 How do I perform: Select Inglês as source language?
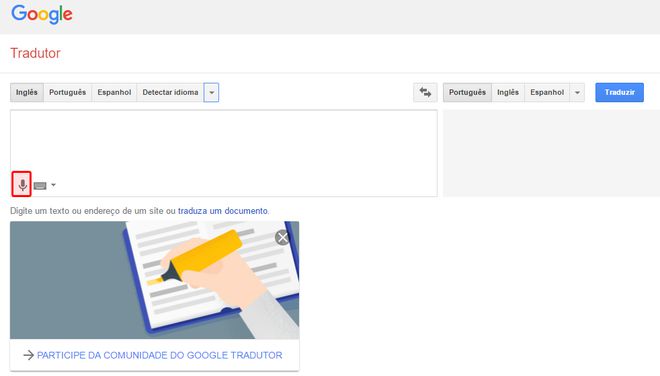27,92
